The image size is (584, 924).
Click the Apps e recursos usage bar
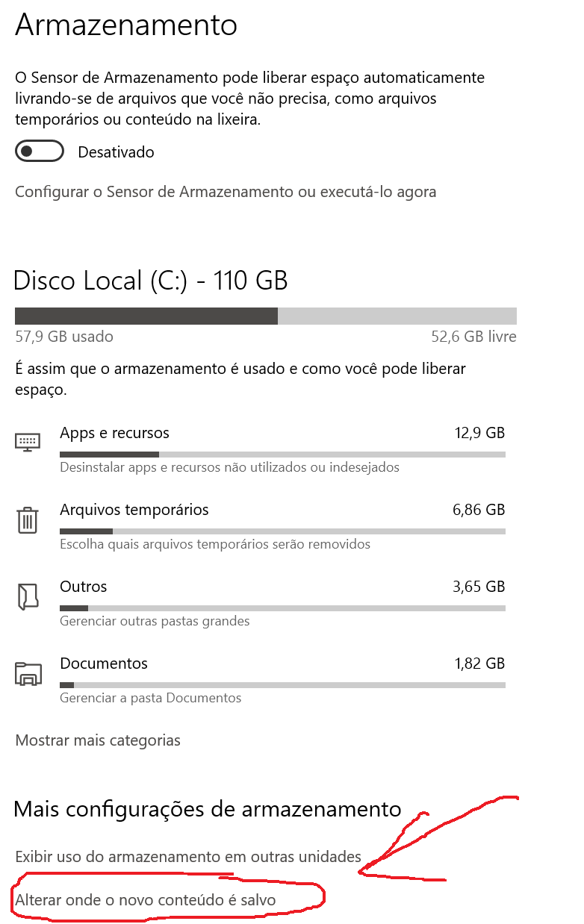point(282,454)
